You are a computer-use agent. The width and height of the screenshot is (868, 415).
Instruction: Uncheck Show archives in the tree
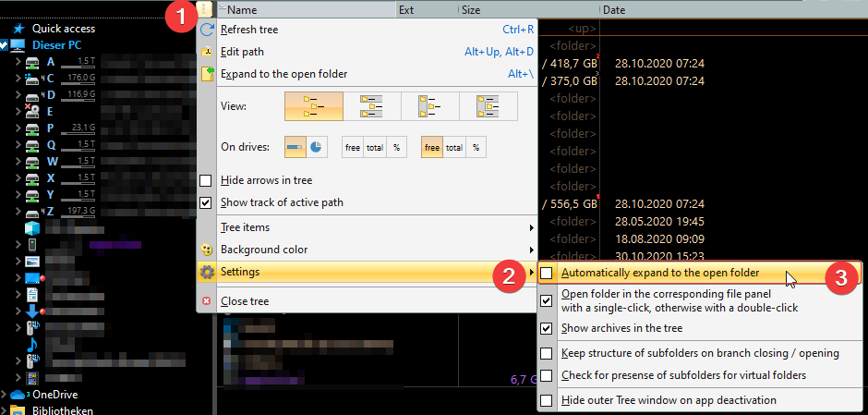click(x=548, y=329)
